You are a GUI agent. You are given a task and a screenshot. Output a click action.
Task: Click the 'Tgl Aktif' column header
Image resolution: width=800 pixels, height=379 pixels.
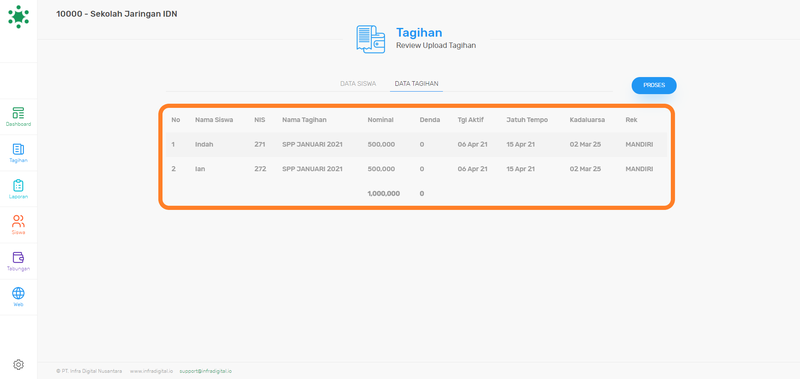470,120
